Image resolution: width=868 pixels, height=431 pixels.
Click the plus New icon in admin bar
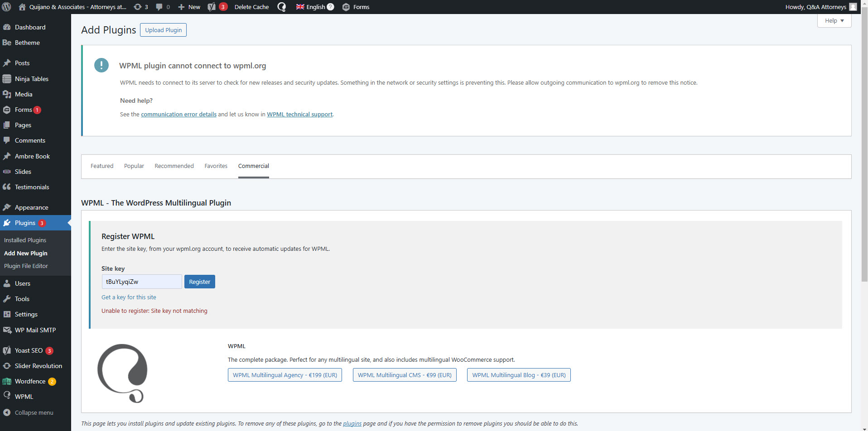coord(181,7)
